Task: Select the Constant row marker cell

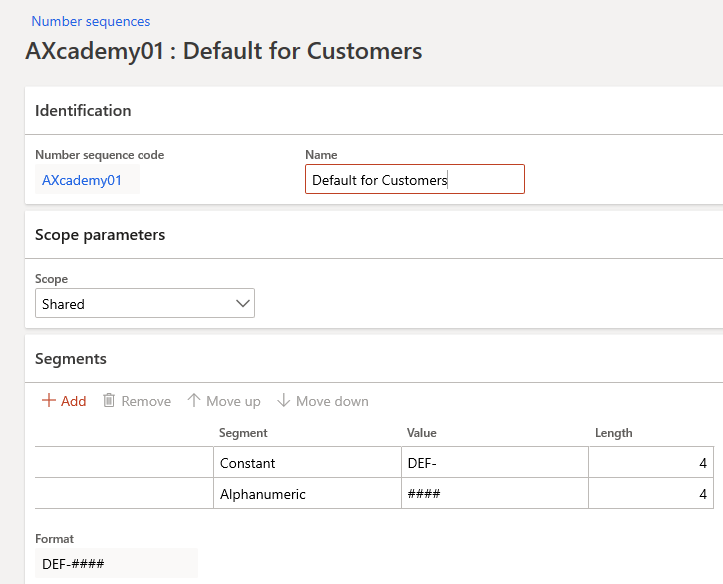Action: point(124,462)
